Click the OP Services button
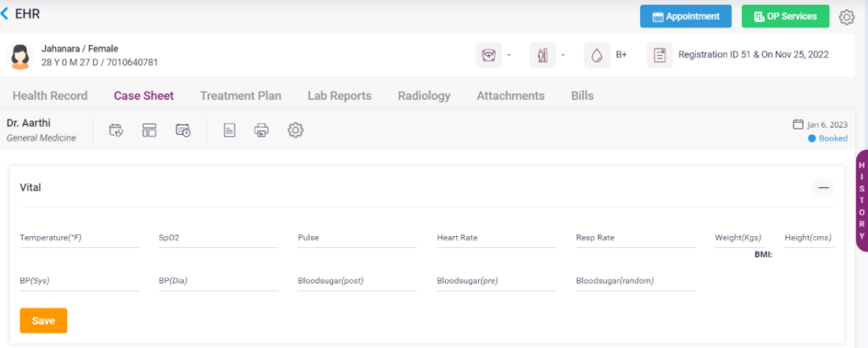Image resolution: width=868 pixels, height=348 pixels. coord(785,16)
